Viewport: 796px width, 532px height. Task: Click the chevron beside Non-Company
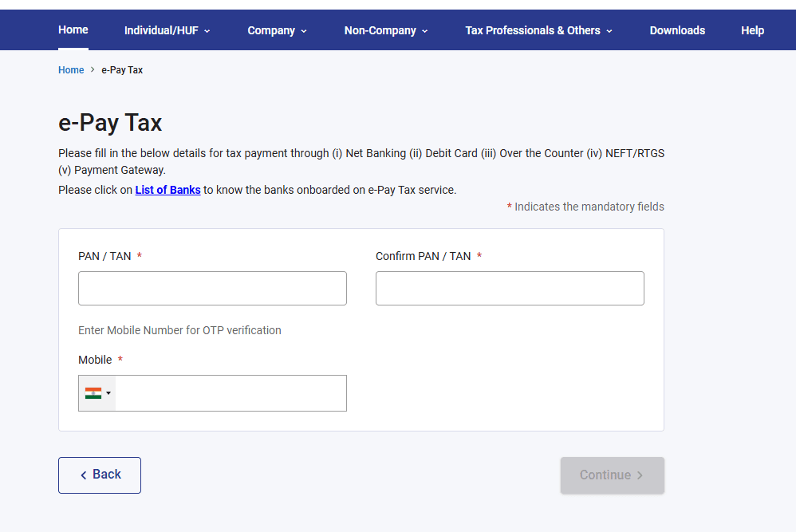pyautogui.click(x=425, y=31)
